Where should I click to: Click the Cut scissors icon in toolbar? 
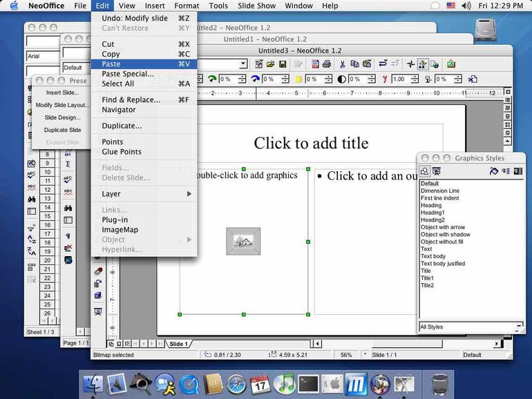click(342, 64)
